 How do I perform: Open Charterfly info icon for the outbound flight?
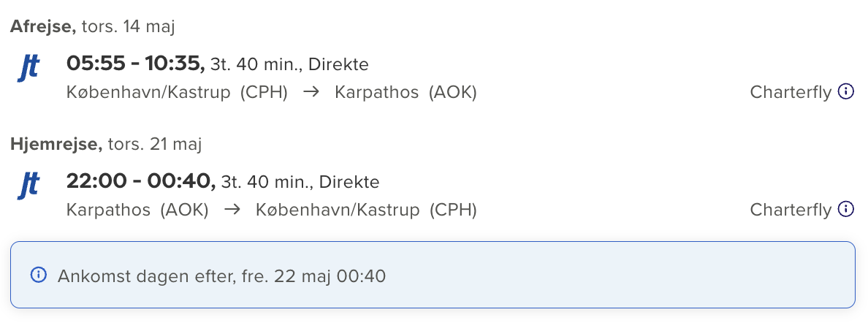coord(845,92)
